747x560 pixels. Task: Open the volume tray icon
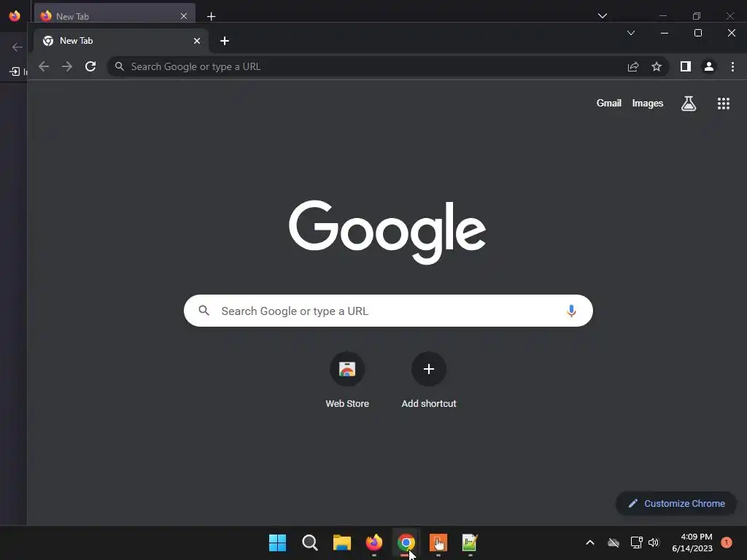tap(654, 542)
